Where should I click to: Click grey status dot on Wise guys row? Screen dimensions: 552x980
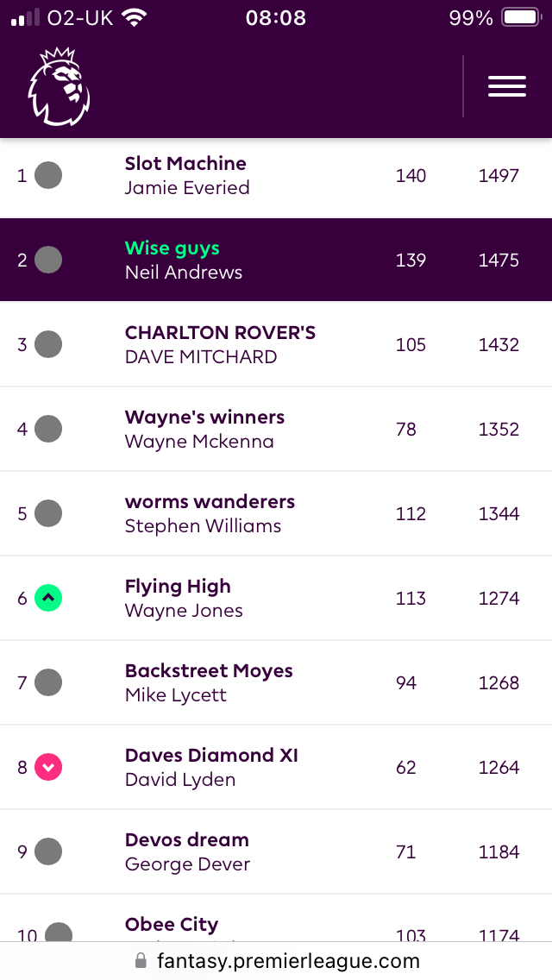[x=48, y=260]
